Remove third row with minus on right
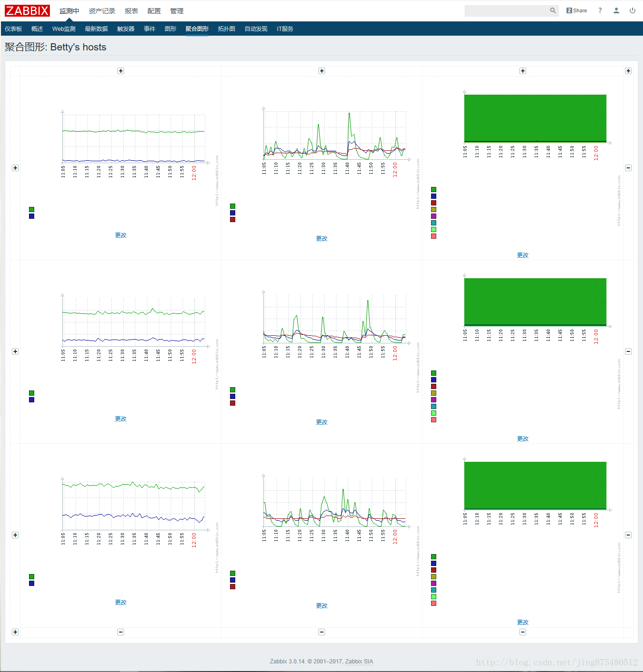The height and width of the screenshot is (672, 643). pyautogui.click(x=628, y=535)
